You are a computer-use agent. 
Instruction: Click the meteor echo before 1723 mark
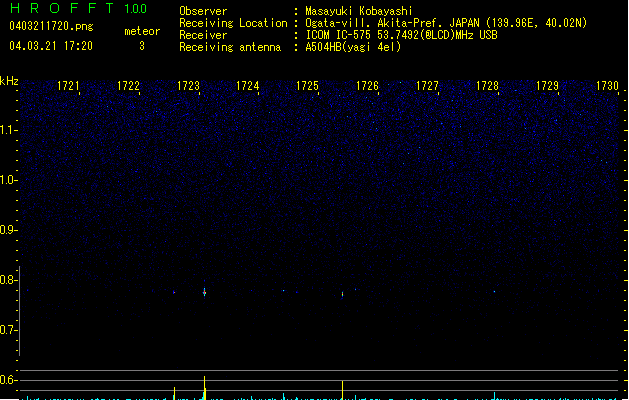[x=174, y=292]
